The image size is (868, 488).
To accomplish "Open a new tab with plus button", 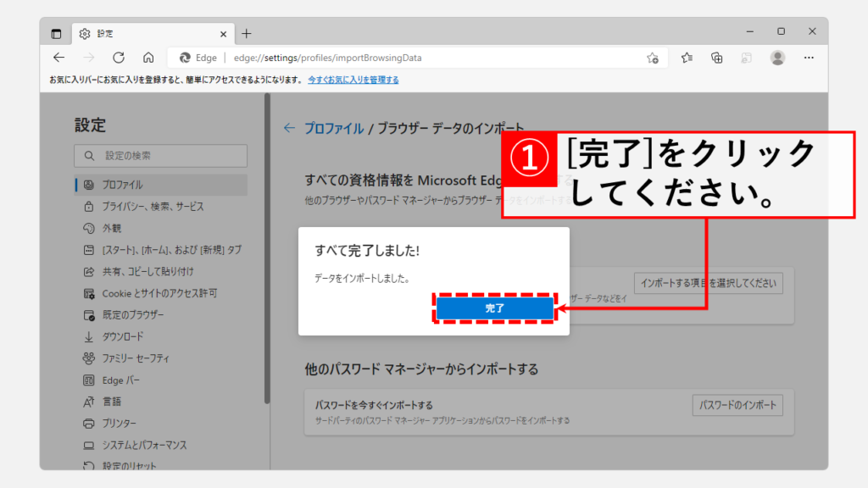I will pos(247,34).
